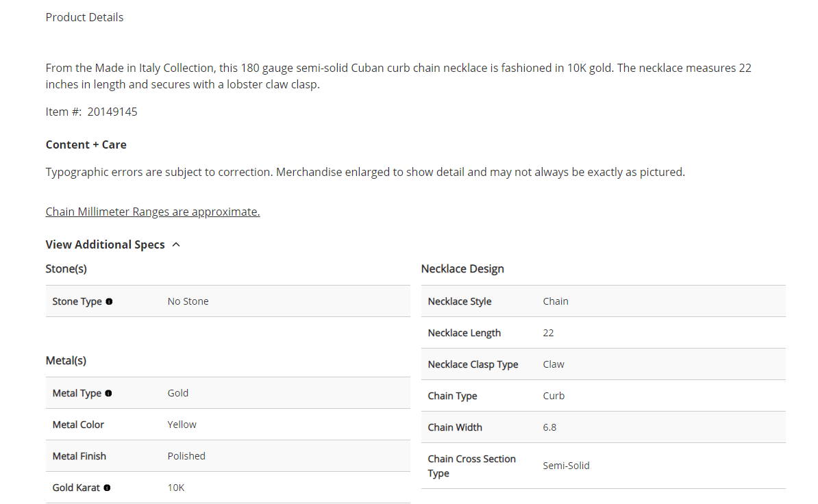The height and width of the screenshot is (504, 818).
Task: Select the Yellow metal color value
Action: 182,425
